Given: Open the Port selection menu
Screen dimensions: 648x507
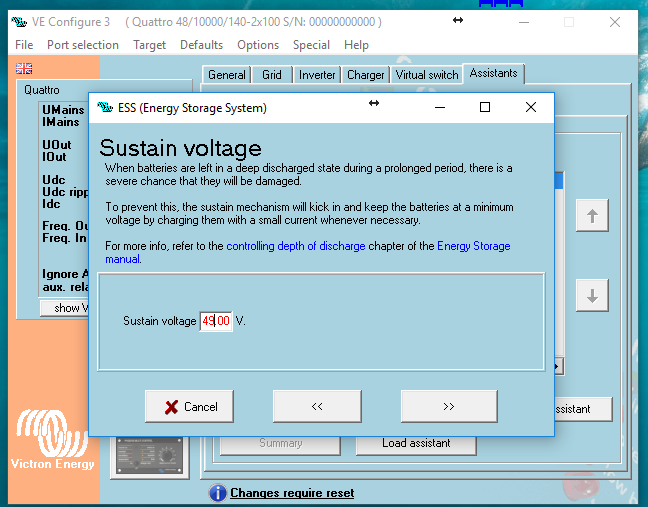Looking at the screenshot, I should tap(83, 45).
